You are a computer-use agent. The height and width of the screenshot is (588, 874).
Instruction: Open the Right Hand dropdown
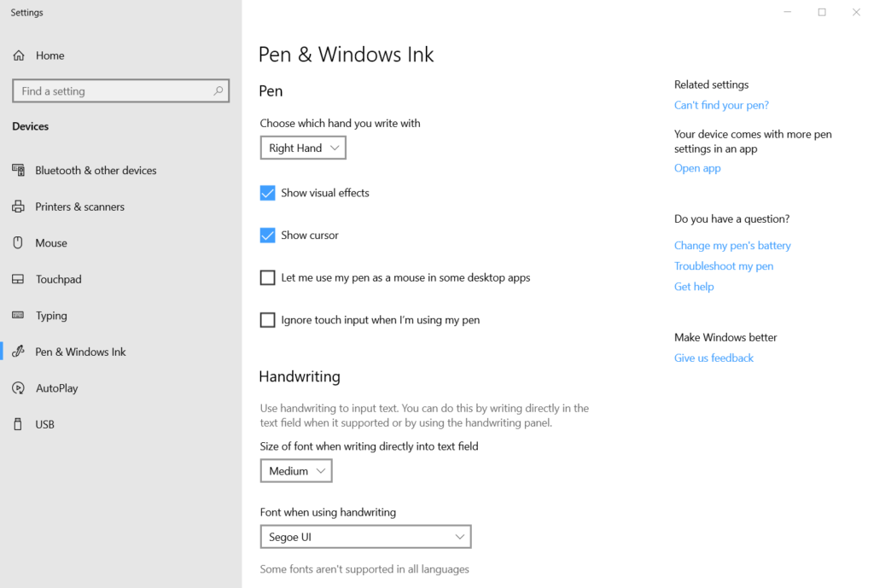(x=303, y=148)
